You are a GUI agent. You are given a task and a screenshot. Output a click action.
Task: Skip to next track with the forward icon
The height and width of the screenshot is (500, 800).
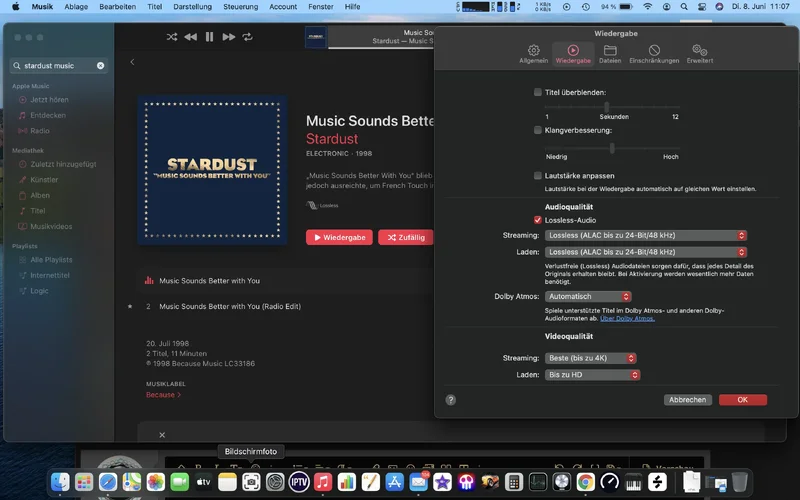[229, 37]
